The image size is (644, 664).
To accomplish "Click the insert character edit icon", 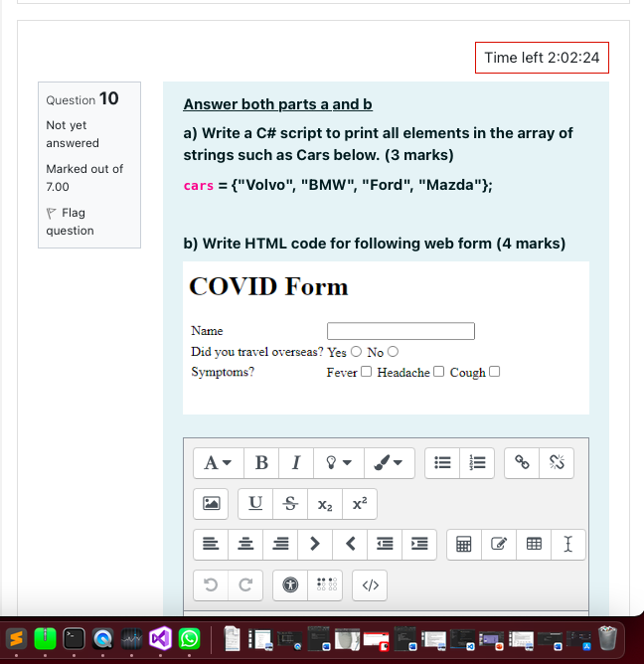I will 499,544.
